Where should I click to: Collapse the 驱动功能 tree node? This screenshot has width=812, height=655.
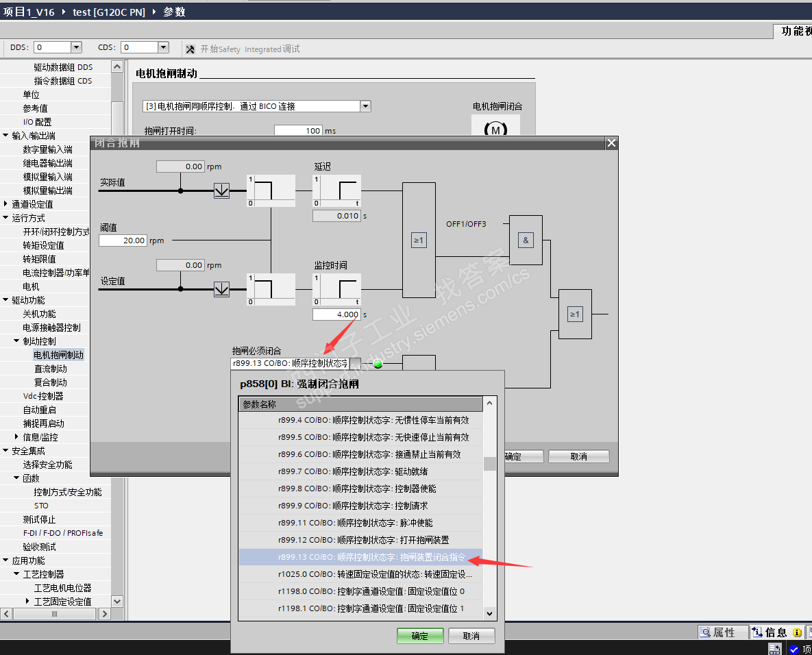[5, 300]
